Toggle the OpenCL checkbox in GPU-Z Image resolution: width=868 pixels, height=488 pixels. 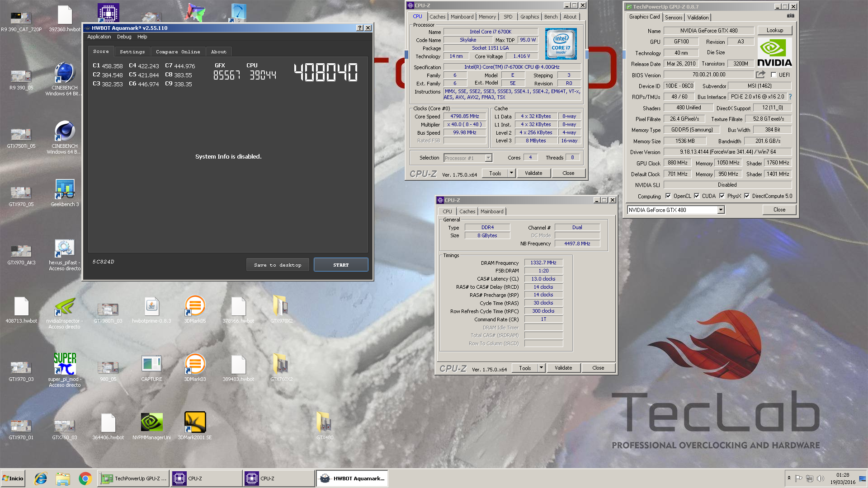[x=668, y=196]
